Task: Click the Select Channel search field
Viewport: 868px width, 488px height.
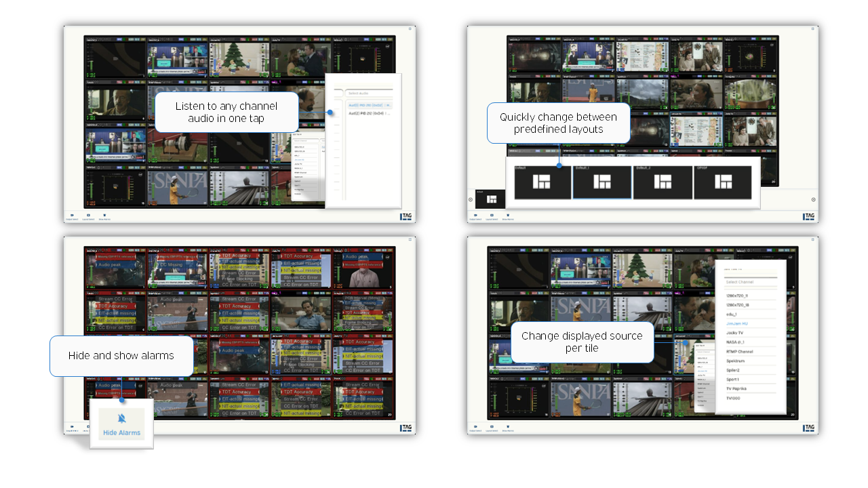Action: click(750, 282)
